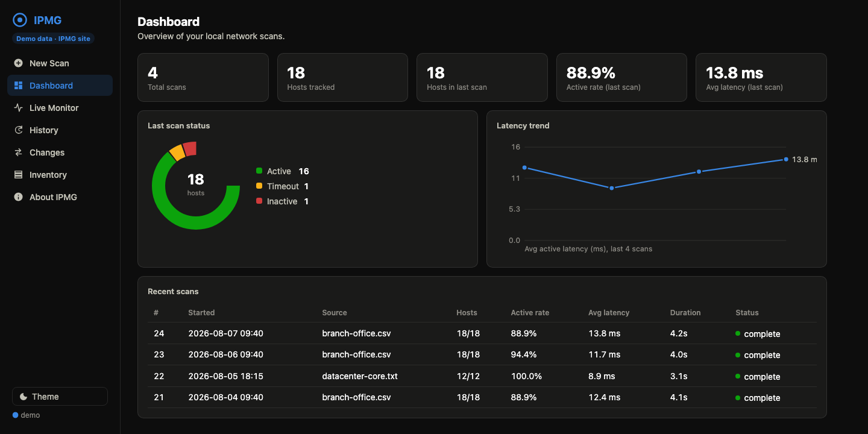The height and width of the screenshot is (434, 868).
Task: Click the Active rate (last scan) card
Action: point(621,77)
